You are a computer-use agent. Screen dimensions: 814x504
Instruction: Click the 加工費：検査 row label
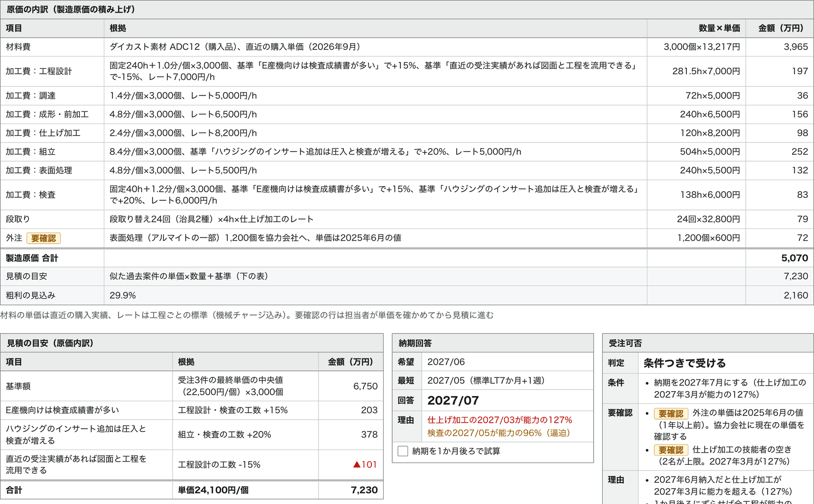[31, 195]
